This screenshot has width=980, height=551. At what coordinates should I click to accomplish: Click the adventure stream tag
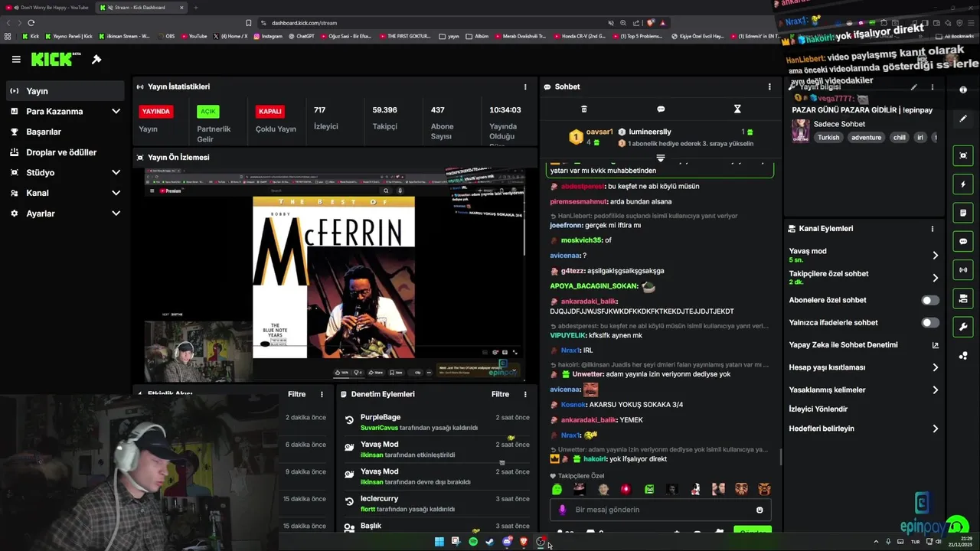[x=866, y=138]
